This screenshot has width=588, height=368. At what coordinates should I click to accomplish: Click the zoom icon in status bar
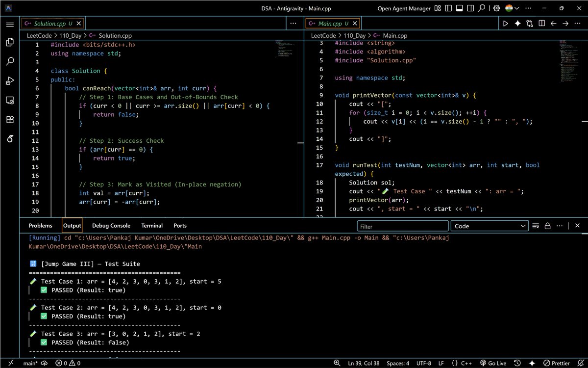(337, 363)
